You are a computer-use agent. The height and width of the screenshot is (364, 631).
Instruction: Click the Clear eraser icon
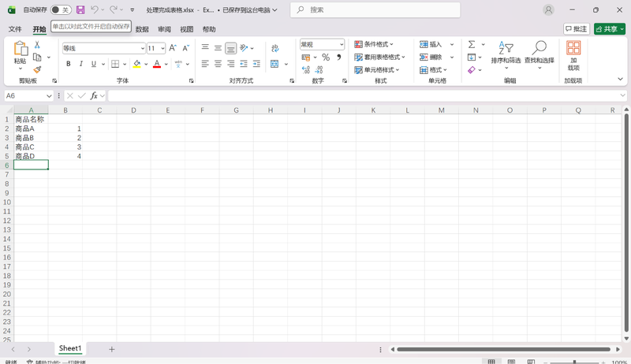point(472,70)
